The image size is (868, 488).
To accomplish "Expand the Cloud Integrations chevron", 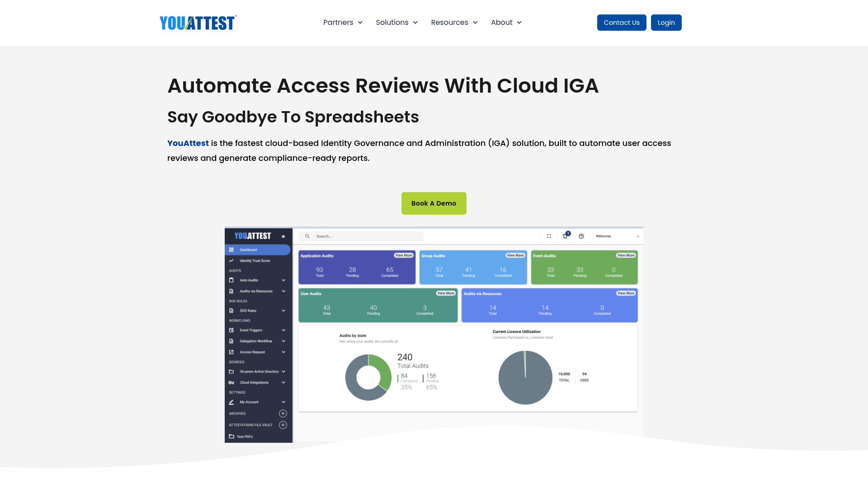I will [x=283, y=382].
